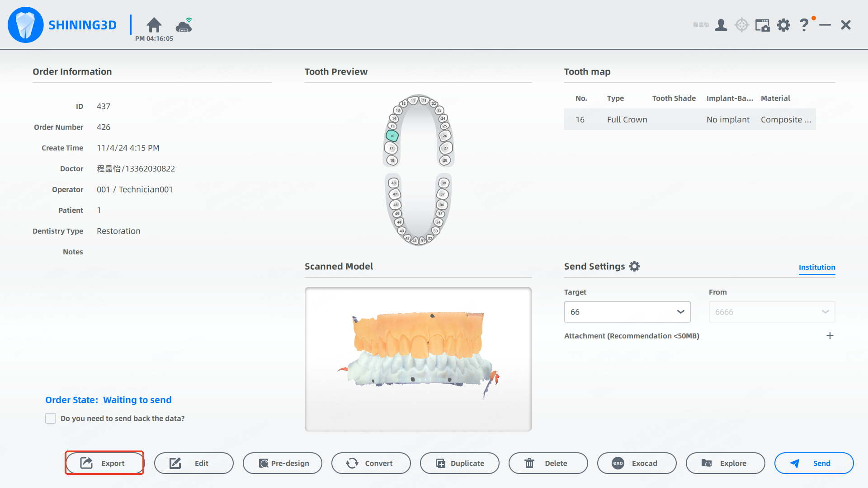Open the settings gear in title bar
Viewport: 868px width, 488px height.
pyautogui.click(x=783, y=25)
